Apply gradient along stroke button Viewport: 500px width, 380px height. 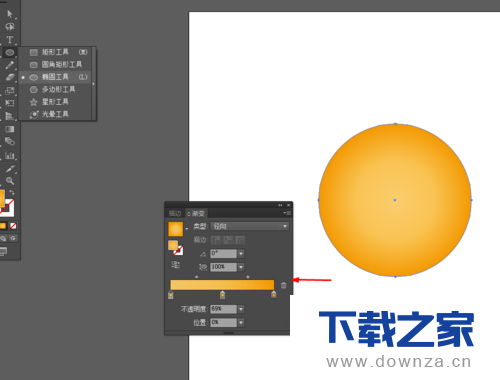[x=228, y=240]
